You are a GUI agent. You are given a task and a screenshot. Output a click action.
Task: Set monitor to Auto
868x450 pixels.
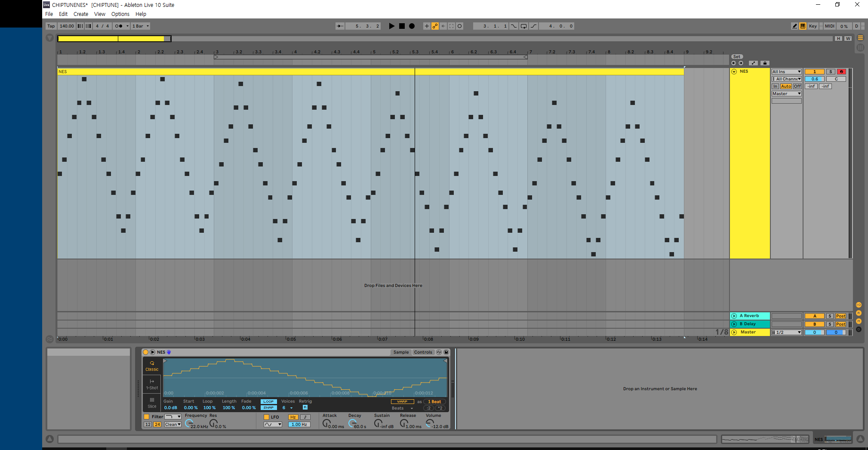click(786, 86)
